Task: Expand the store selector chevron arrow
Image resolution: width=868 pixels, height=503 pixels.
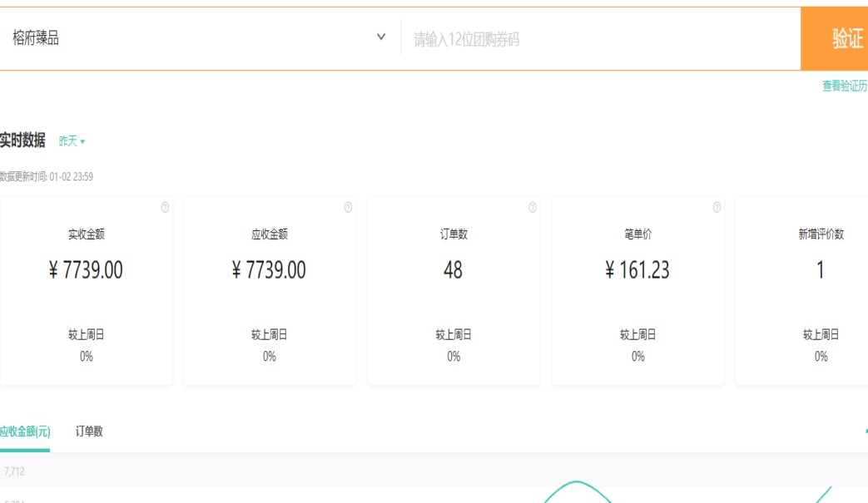Action: [381, 37]
